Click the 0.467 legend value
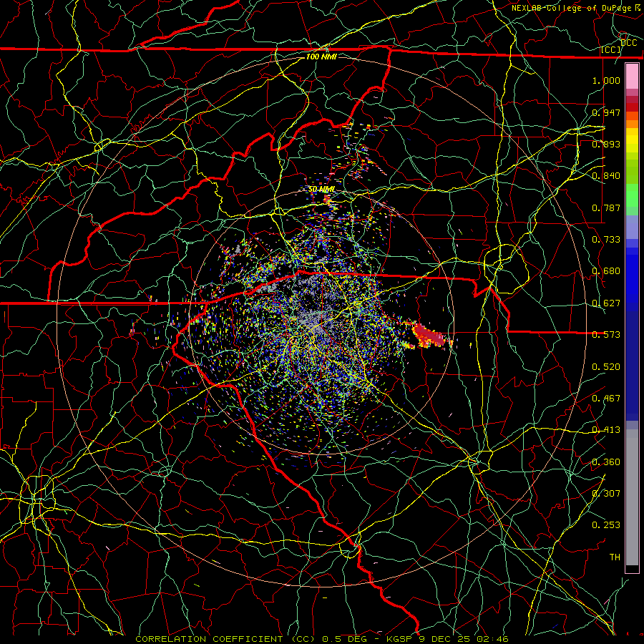 [606, 399]
